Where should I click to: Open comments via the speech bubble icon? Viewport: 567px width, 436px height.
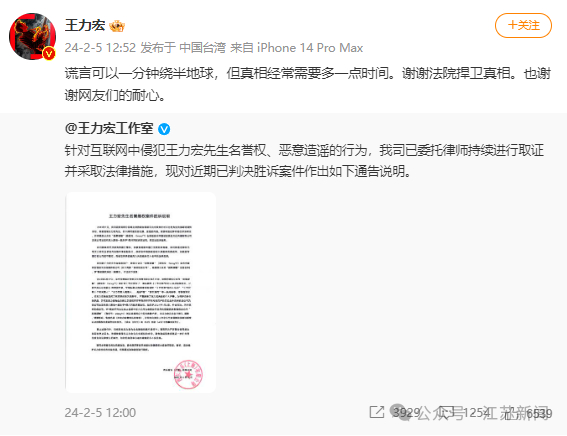[x=447, y=413]
